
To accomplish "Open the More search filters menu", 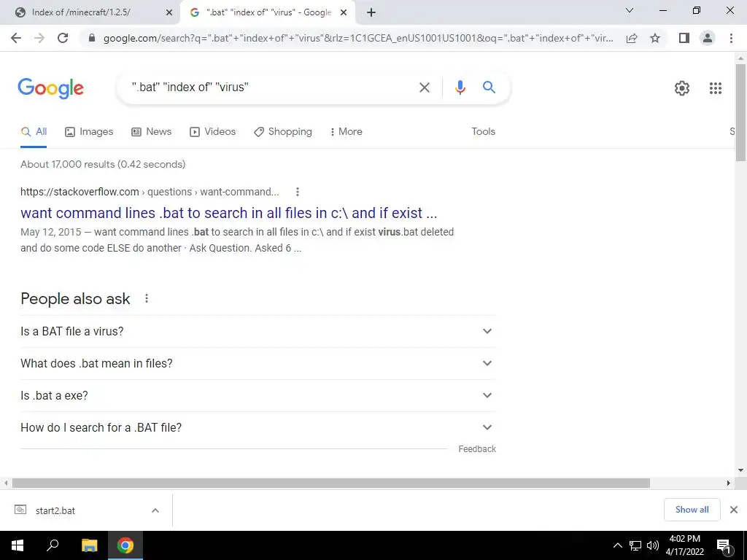I will [x=346, y=132].
